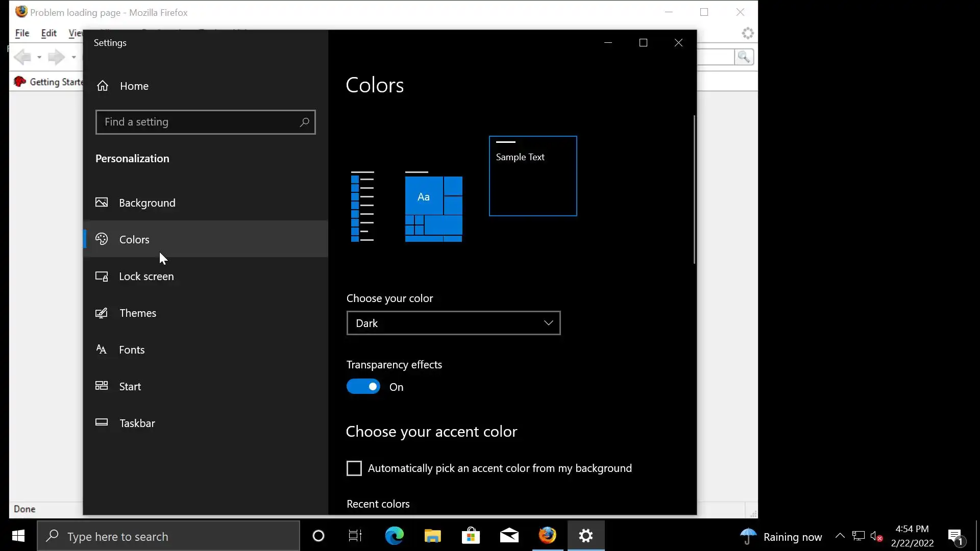Click the Raining now weather widget
The image size is (980, 551).
point(781,536)
